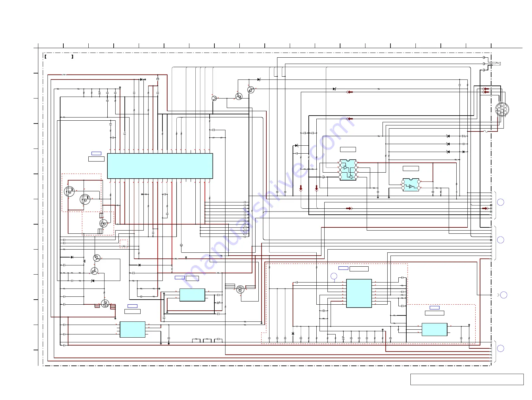The height and width of the screenshot is (400, 532).
Task: Click the blue circle by the top-right bracket connector
Action: (x=500, y=202)
